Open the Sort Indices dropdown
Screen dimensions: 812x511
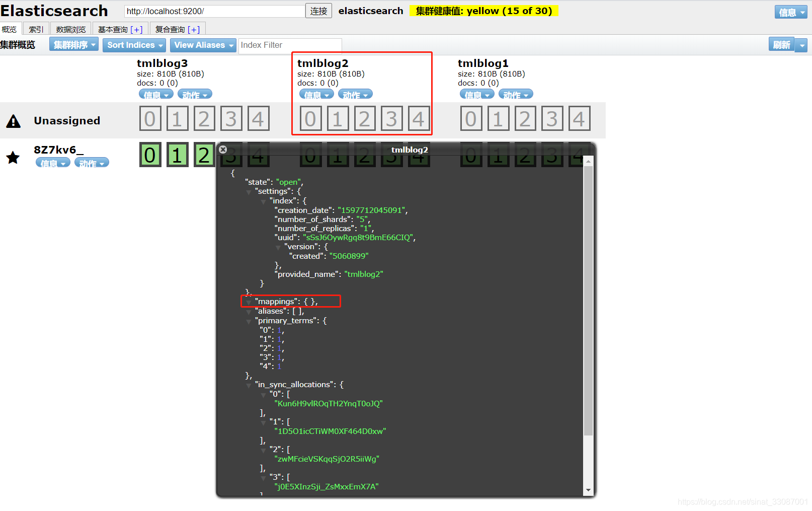135,45
